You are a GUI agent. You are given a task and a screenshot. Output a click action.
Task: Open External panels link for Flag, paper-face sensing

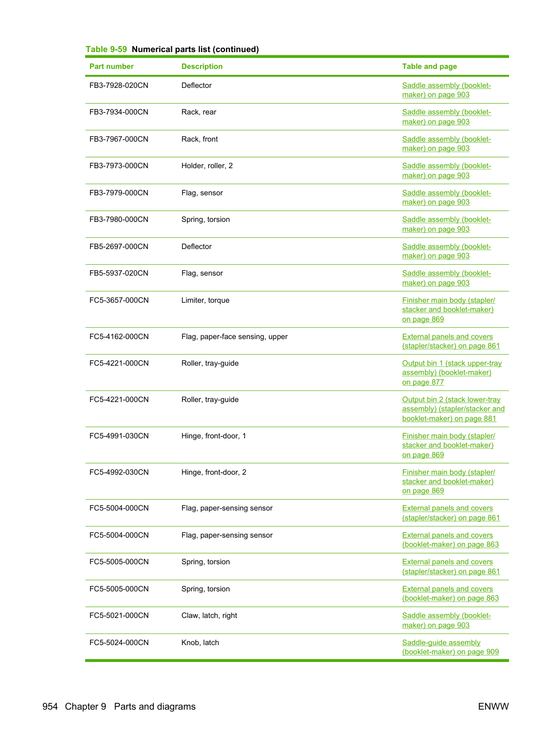point(450,341)
